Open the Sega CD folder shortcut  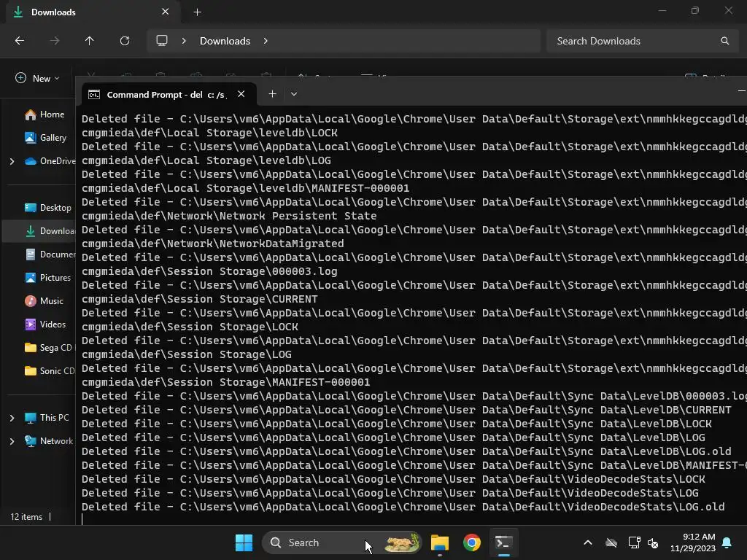[49, 348]
